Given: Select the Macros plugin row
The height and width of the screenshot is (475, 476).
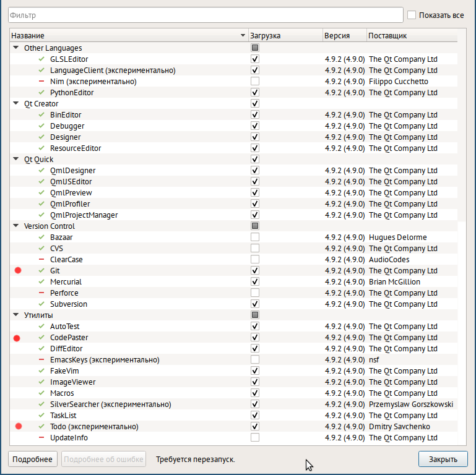Looking at the screenshot, I should (234, 393).
